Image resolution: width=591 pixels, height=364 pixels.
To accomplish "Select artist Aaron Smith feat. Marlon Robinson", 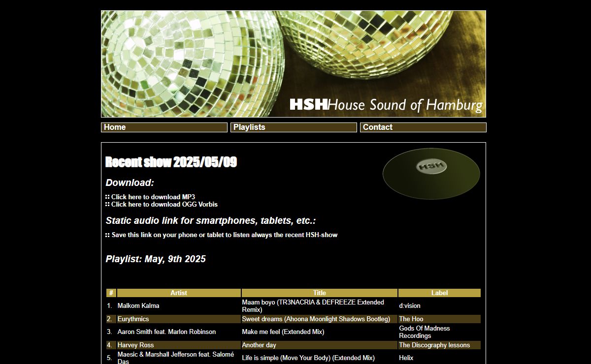I will pos(166,332).
